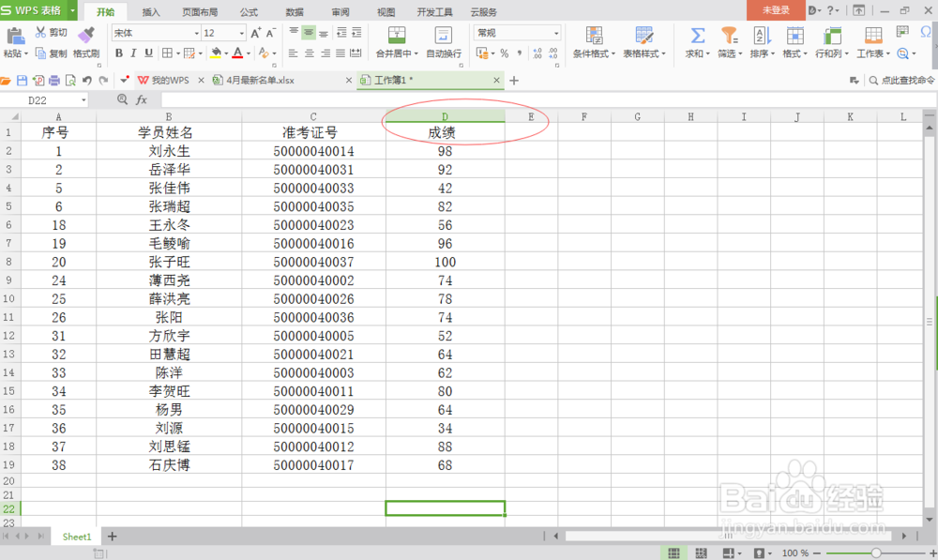938x560 pixels.
Task: Toggle italic formatting
Action: (x=133, y=53)
